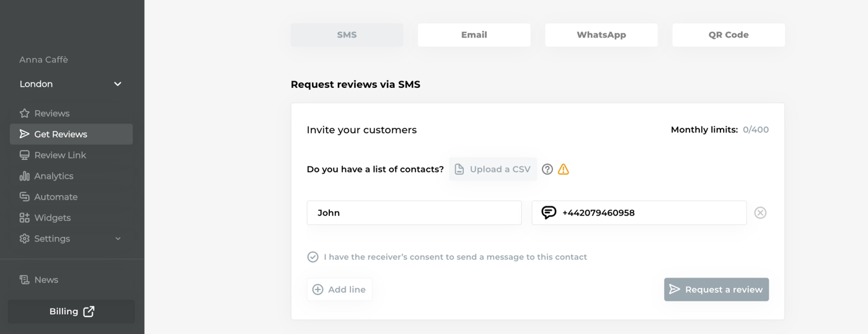
Task: Click the help question mark icon
Action: point(547,169)
